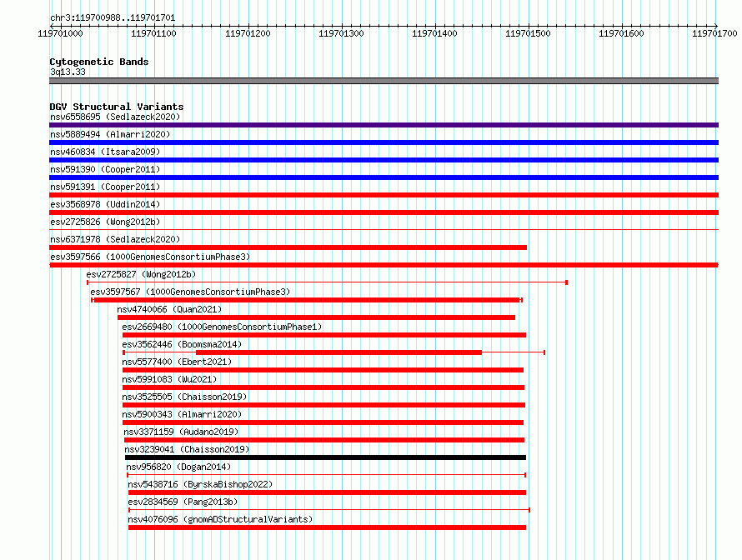
Task: Open esv2669480 (1000GenomesConsortiumPhase1) label
Action: [222, 327]
